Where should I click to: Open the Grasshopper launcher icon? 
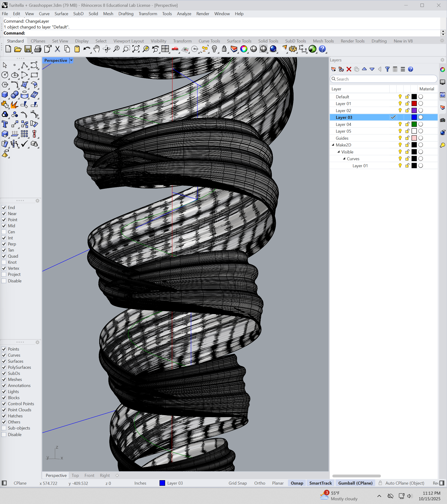(312, 49)
